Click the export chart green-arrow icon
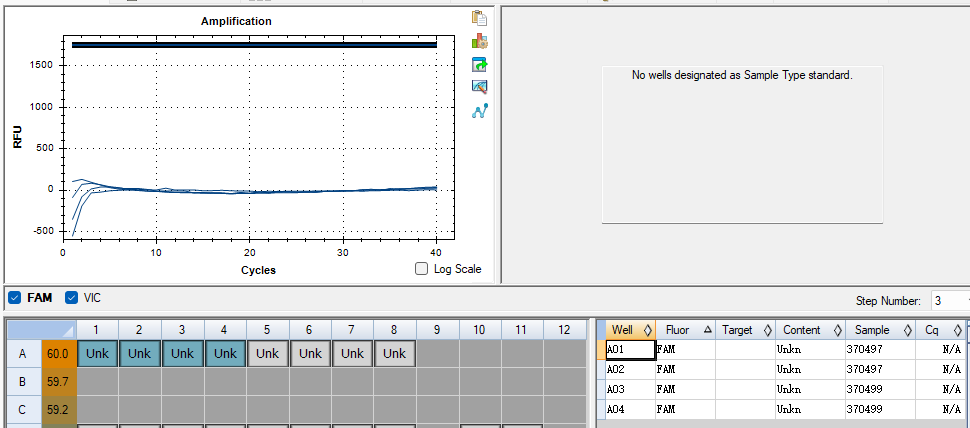 coord(479,64)
